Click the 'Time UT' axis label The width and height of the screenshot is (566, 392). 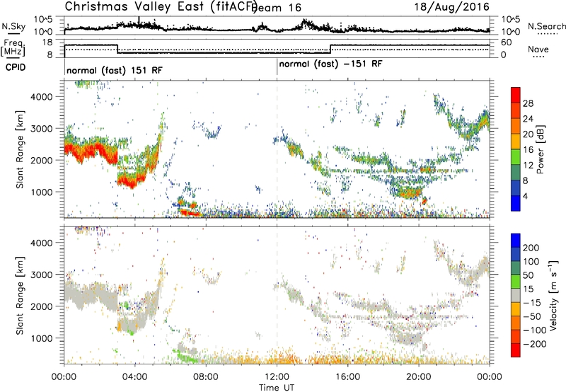tap(277, 388)
